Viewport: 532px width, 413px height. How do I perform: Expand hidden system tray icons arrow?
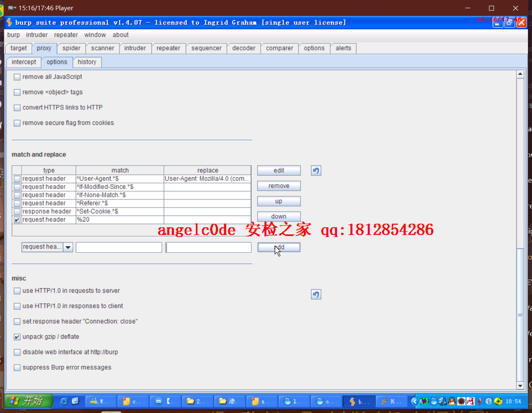[415, 401]
